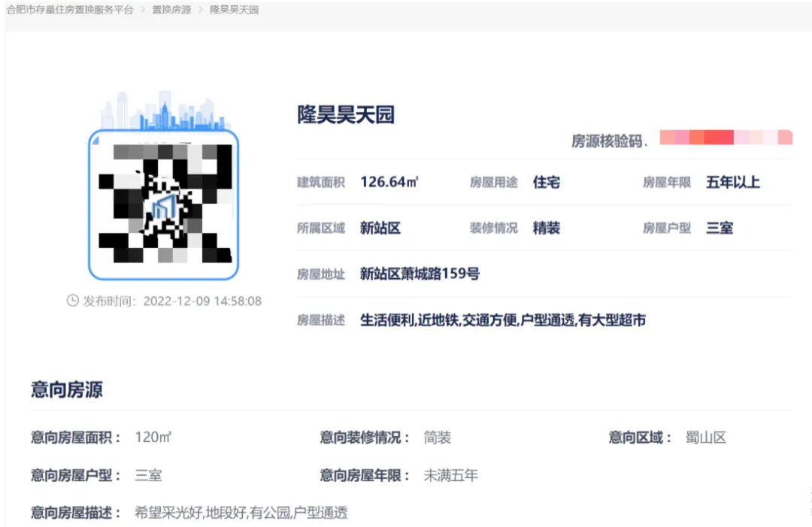Click the 住宅 house usage value
The image size is (812, 527).
547,182
